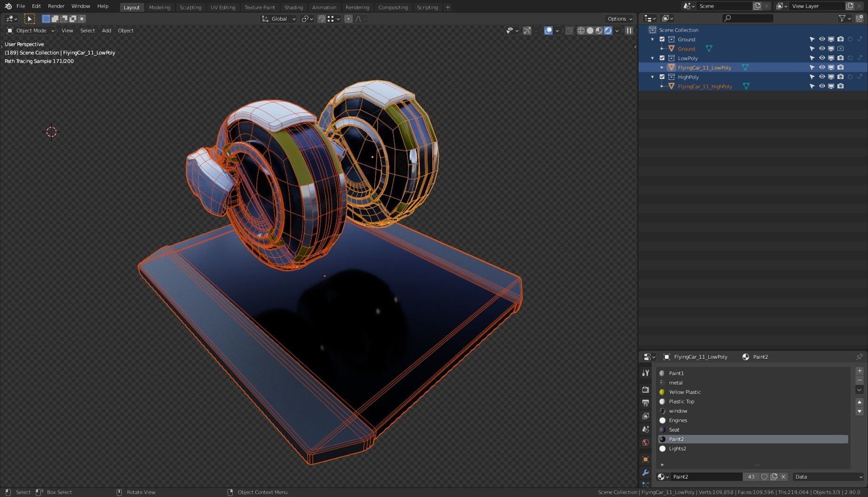
Task: Collapse the HighPoly collection
Action: tap(653, 77)
